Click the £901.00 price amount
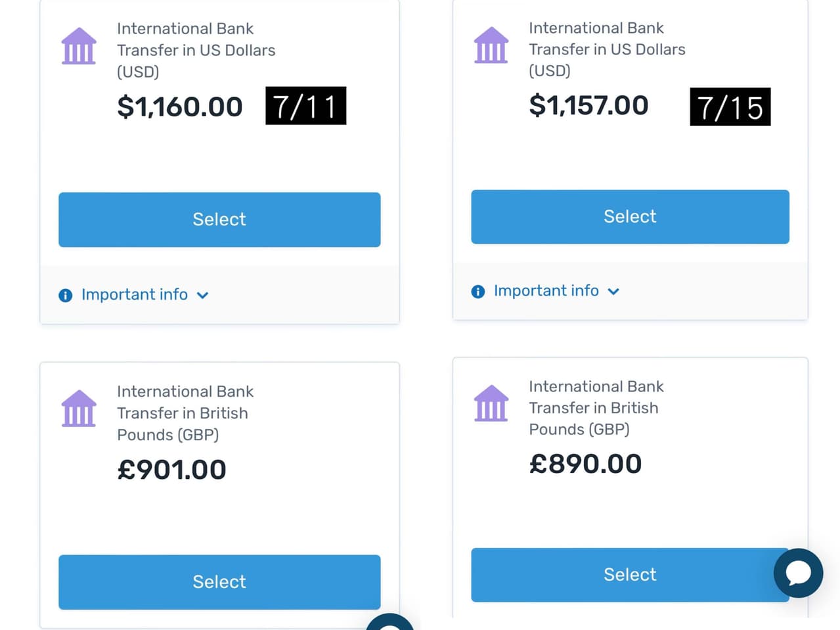Viewport: 840px width, 630px height. pos(171,470)
